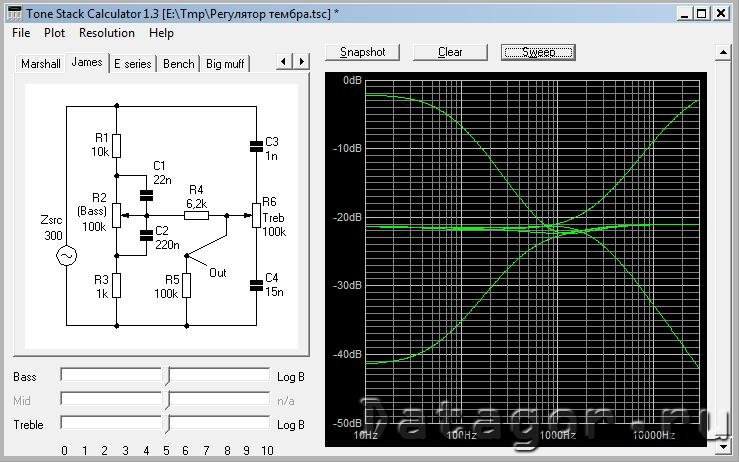Click the Snapshot button
Image resolution: width=739 pixels, height=462 pixels.
(362, 52)
